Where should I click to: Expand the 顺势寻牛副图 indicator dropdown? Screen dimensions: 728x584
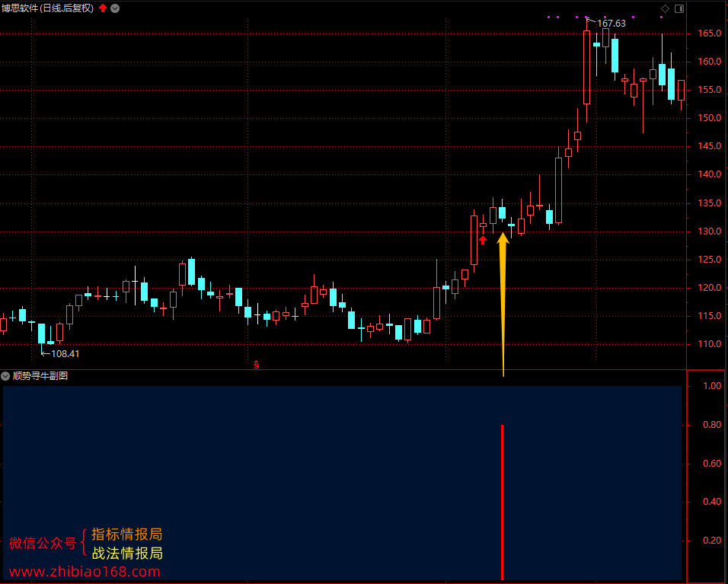click(x=5, y=376)
